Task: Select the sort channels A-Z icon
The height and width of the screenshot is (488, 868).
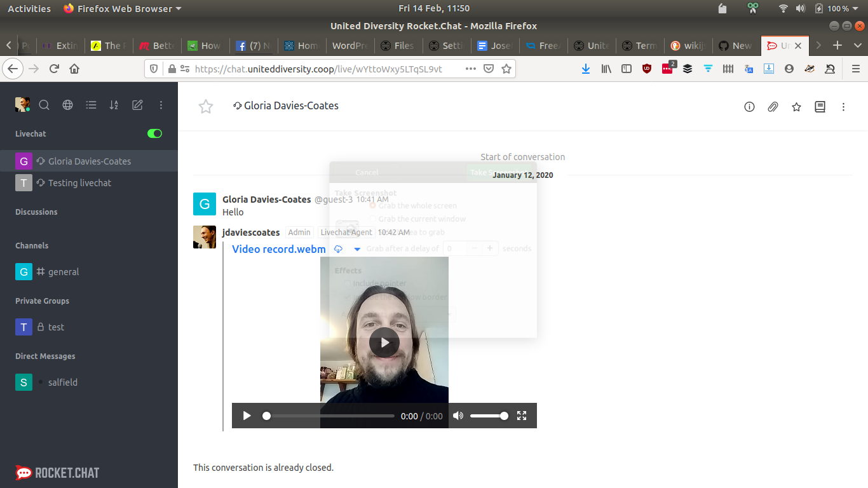Action: [x=114, y=105]
